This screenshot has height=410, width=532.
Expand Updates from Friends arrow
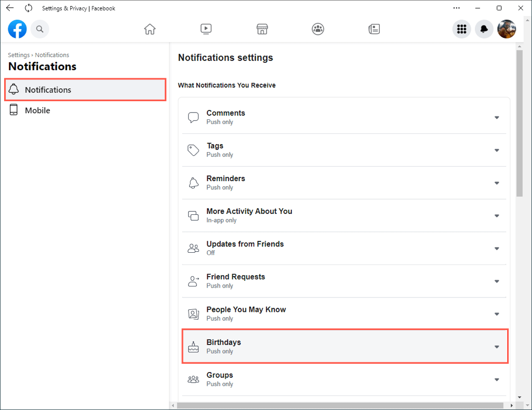(497, 249)
